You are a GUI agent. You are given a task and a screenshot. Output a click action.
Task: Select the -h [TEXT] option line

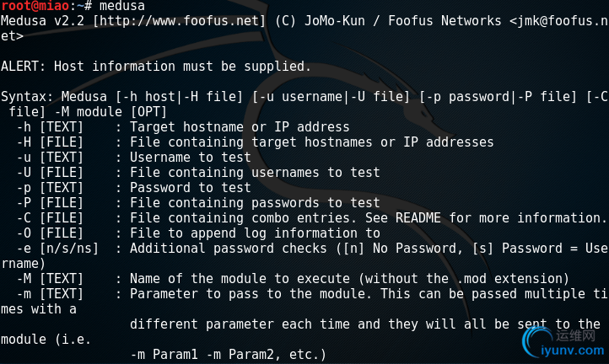183,127
